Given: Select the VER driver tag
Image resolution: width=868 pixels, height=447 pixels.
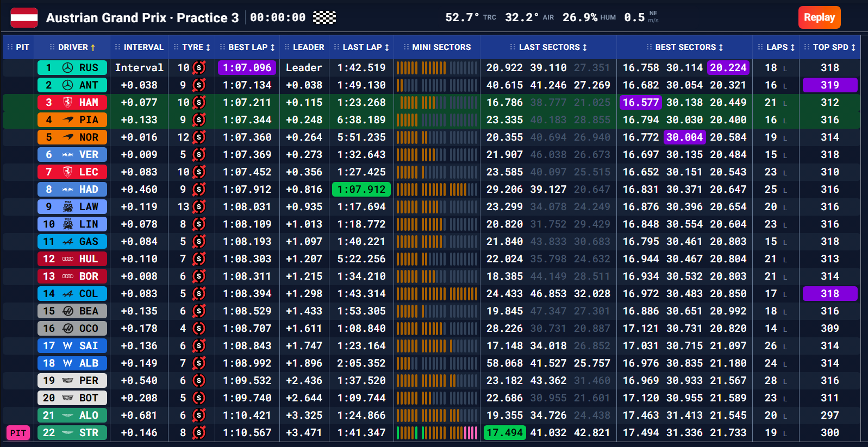Looking at the screenshot, I should tap(72, 154).
